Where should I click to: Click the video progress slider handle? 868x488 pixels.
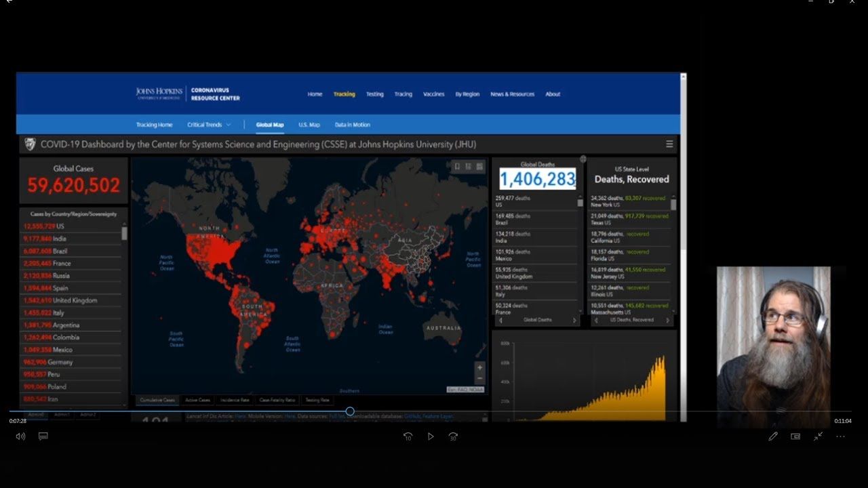coord(350,411)
